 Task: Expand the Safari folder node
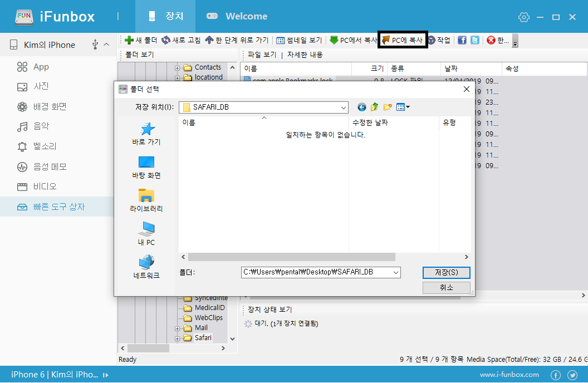pos(177,338)
